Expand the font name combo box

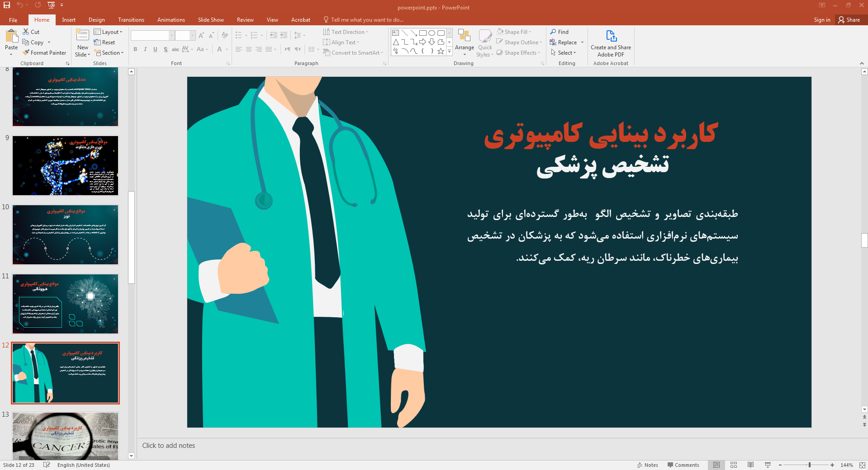coord(171,35)
